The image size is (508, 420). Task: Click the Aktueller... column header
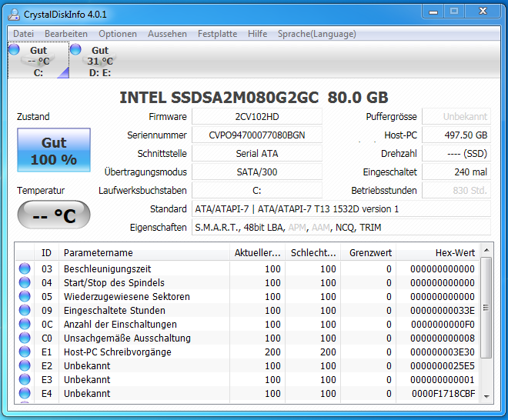click(257, 252)
